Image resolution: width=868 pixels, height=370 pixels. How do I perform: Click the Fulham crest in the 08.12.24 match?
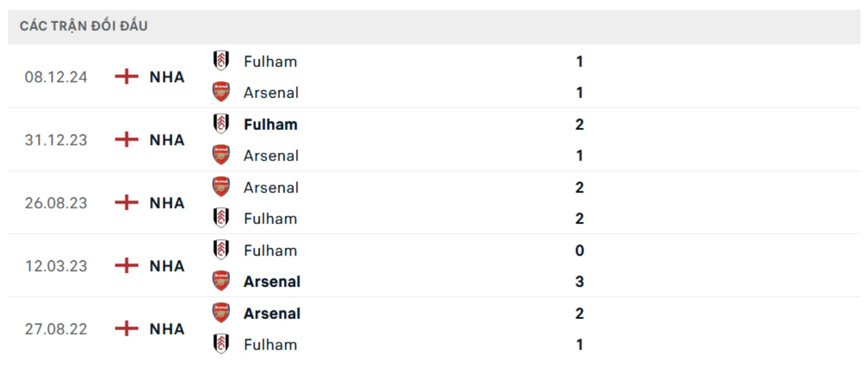pos(221,61)
